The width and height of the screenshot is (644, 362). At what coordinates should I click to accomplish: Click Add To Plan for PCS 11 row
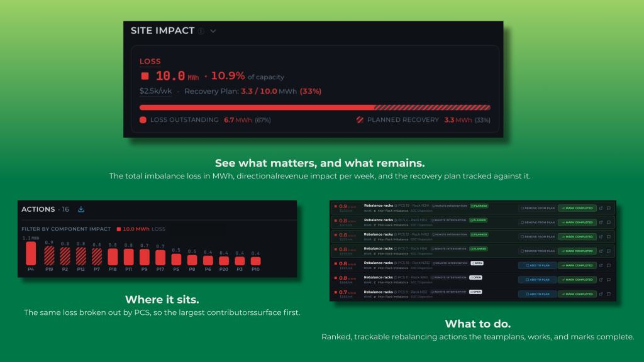537,280
